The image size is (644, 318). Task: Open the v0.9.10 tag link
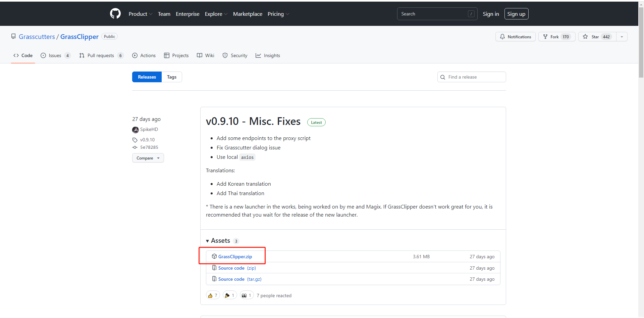point(147,140)
